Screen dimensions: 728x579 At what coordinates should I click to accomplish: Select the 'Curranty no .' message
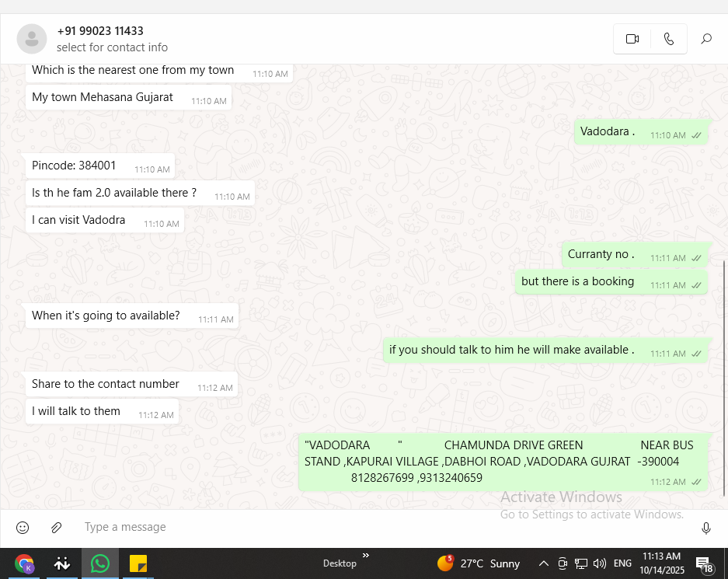coord(635,254)
